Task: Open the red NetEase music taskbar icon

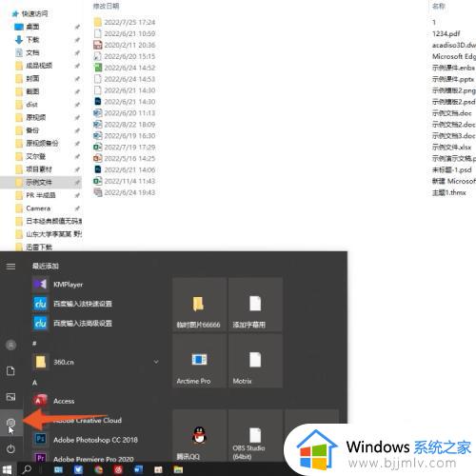Action: coord(118,469)
